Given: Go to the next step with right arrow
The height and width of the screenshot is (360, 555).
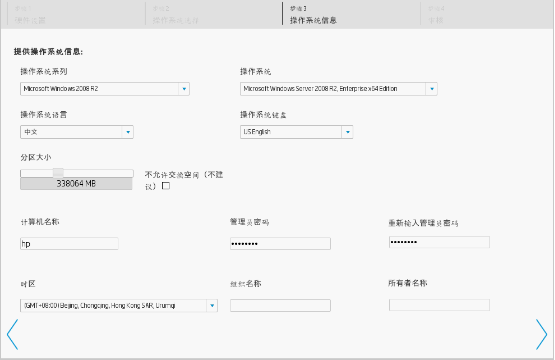Looking at the screenshot, I should coord(541,335).
